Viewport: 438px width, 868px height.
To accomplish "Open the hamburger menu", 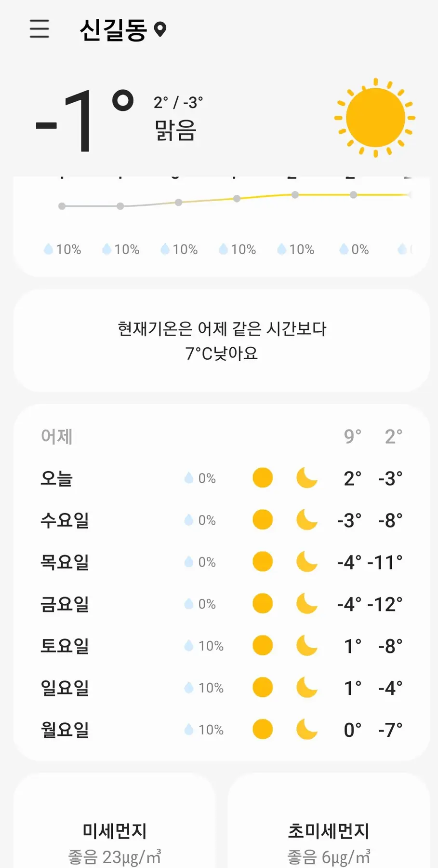I will pos(40,29).
